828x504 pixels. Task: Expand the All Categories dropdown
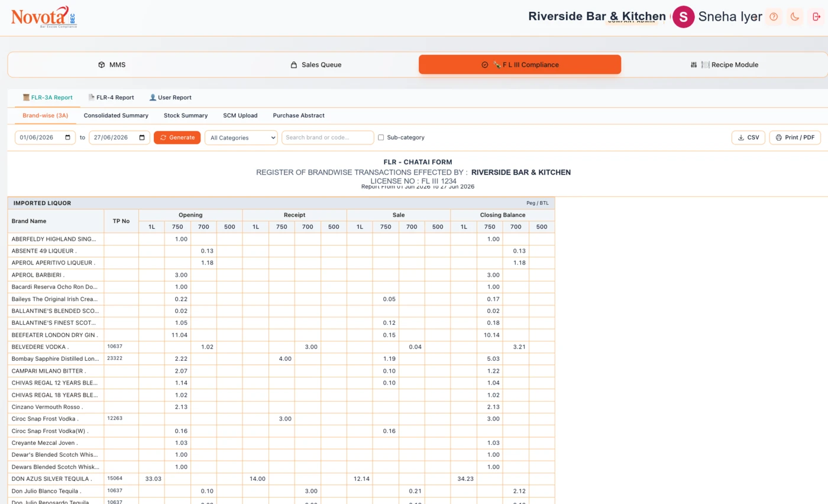(x=241, y=138)
